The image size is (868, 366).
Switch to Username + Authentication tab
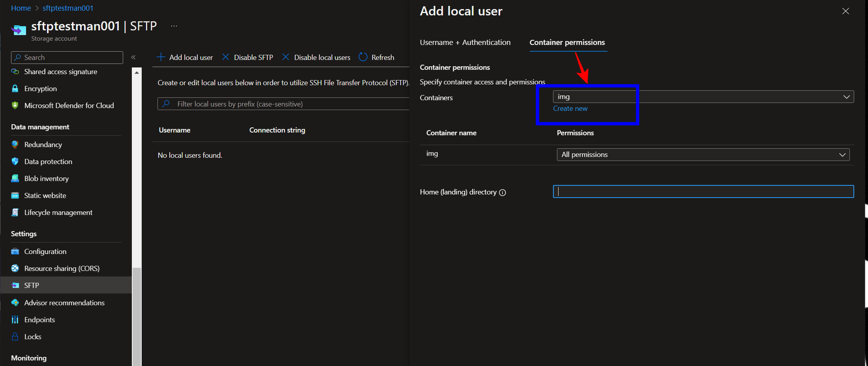pos(465,42)
